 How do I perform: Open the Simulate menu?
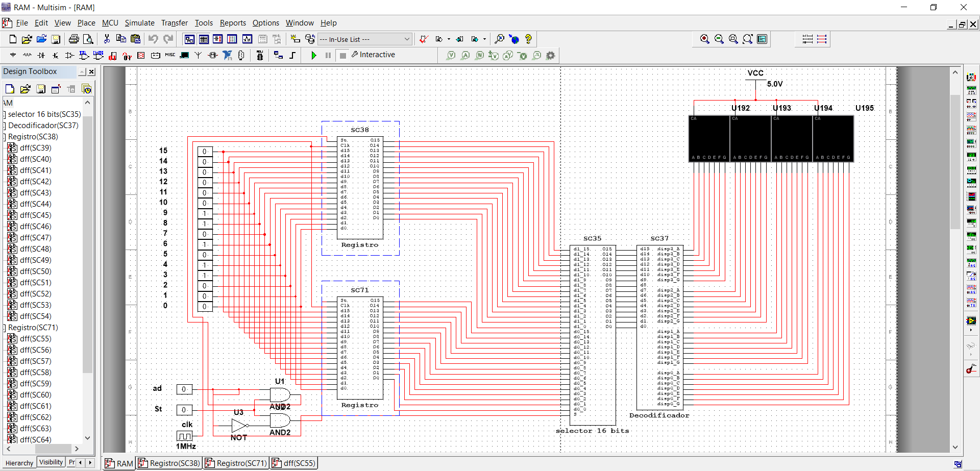(139, 23)
